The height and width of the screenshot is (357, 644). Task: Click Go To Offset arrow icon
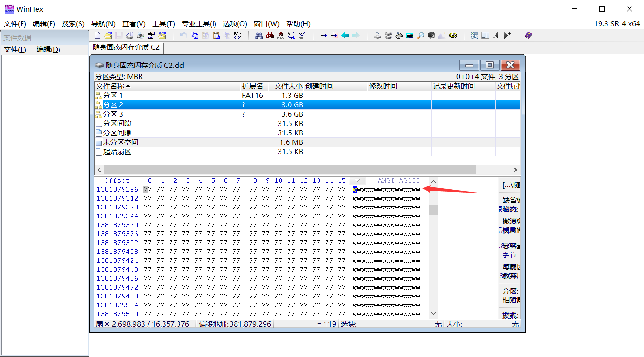(x=323, y=35)
